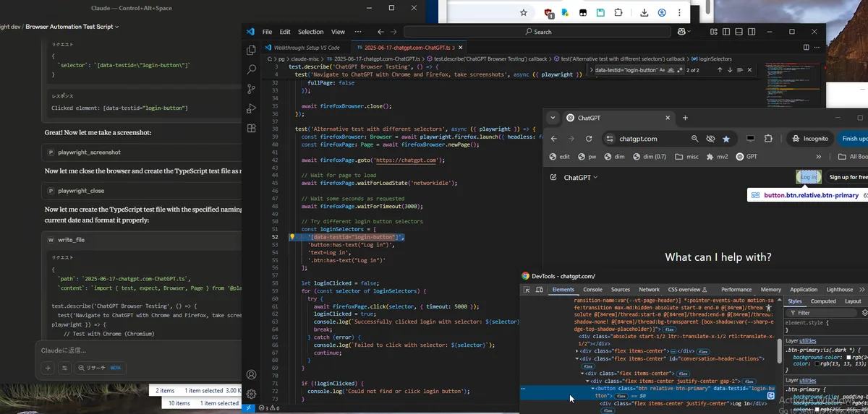Click the DevTools inspect element picker icon
The image size is (868, 414).
(x=527, y=290)
